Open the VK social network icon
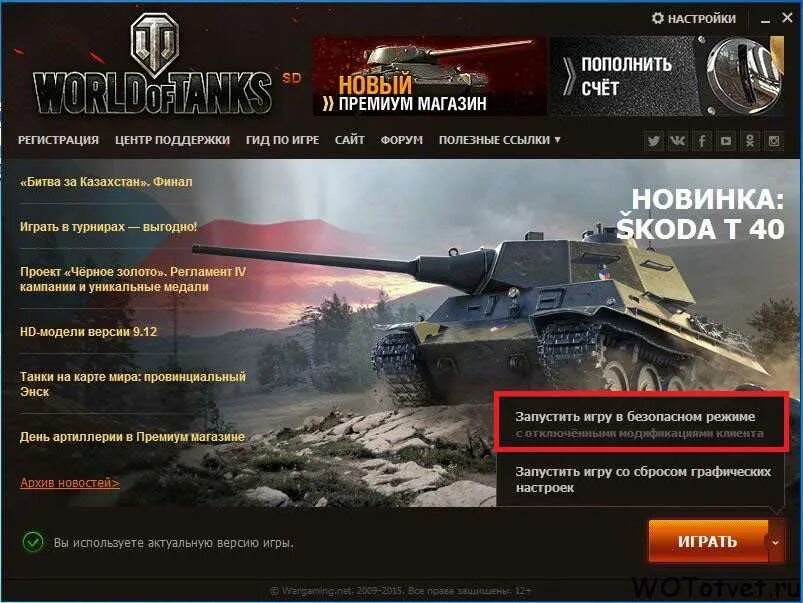 pyautogui.click(x=677, y=140)
